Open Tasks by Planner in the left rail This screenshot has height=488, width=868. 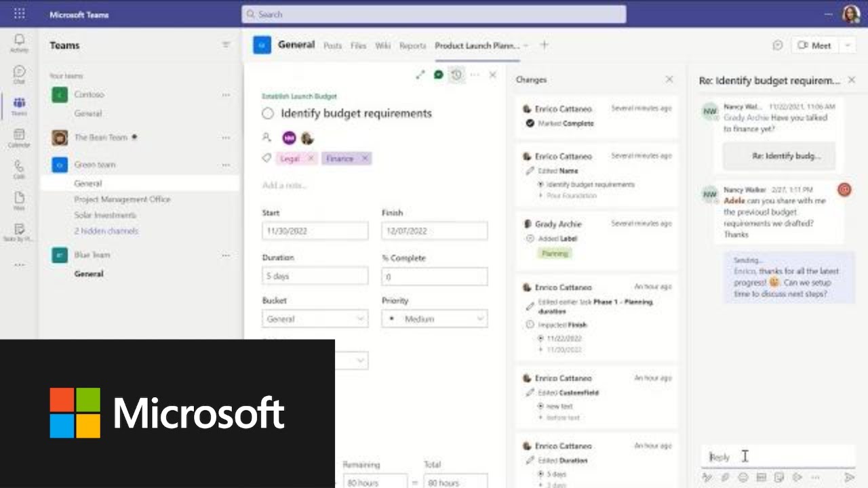19,232
